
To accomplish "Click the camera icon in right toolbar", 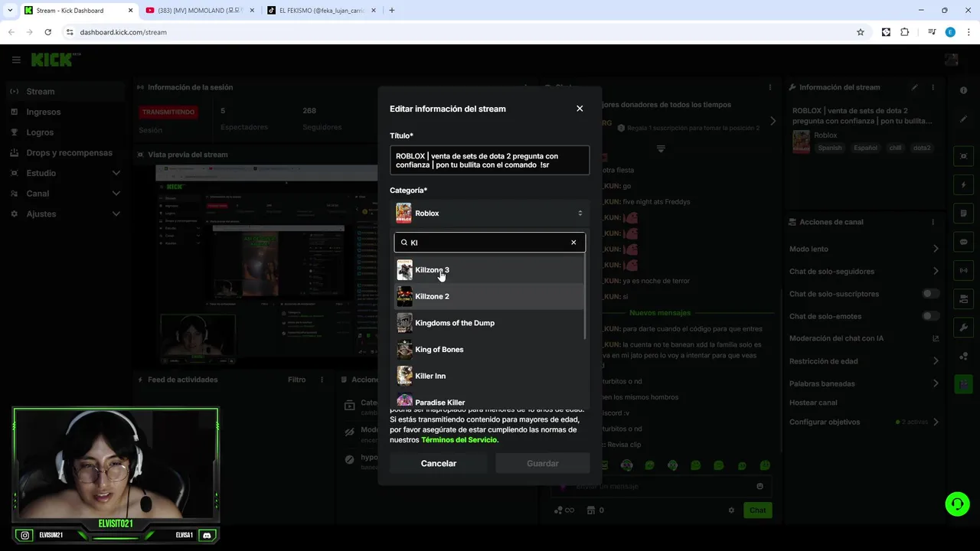I will pos(963,298).
